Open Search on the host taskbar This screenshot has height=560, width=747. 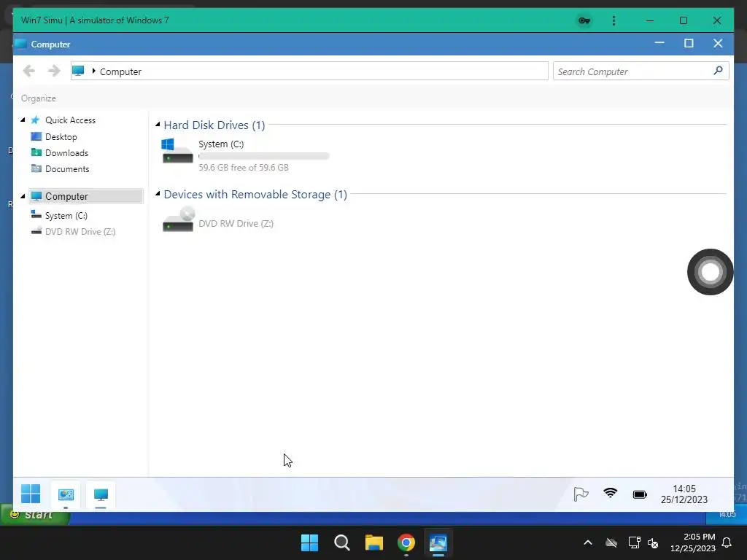(341, 542)
